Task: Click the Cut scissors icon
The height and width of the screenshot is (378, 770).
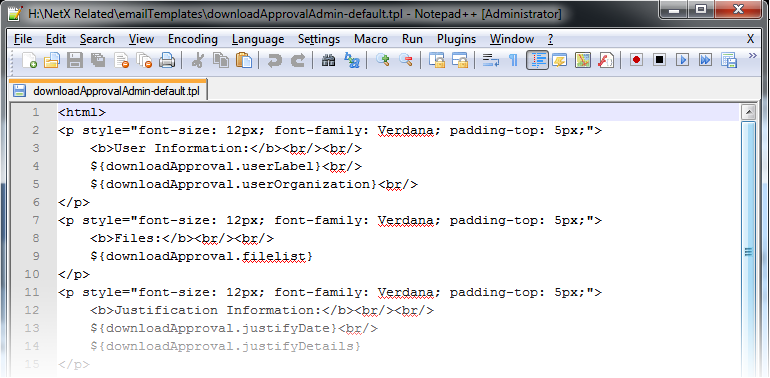Action: [x=198, y=60]
